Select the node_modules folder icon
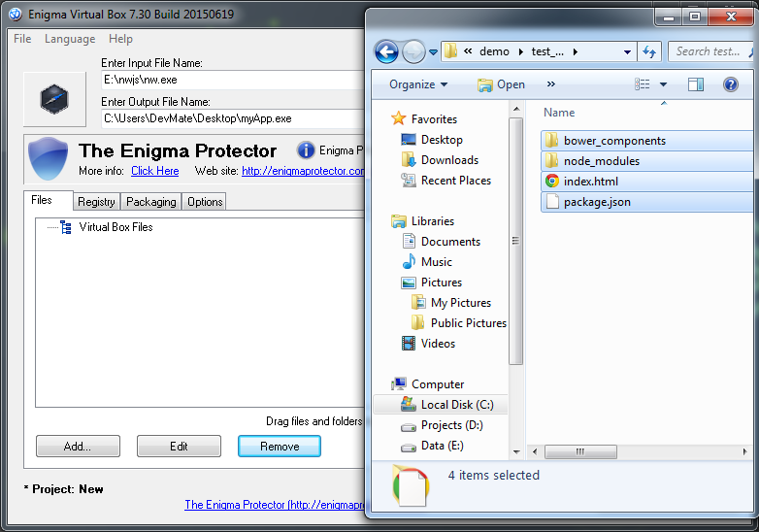This screenshot has width=759, height=532. click(x=552, y=161)
